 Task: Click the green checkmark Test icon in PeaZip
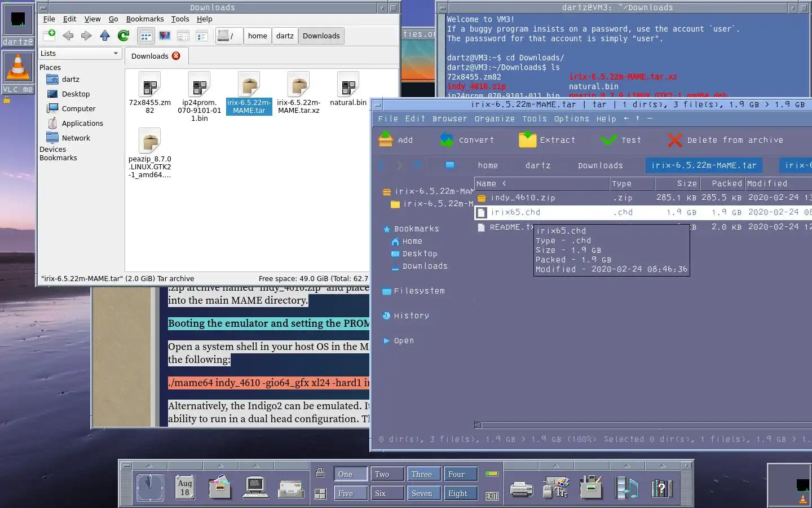pos(608,139)
